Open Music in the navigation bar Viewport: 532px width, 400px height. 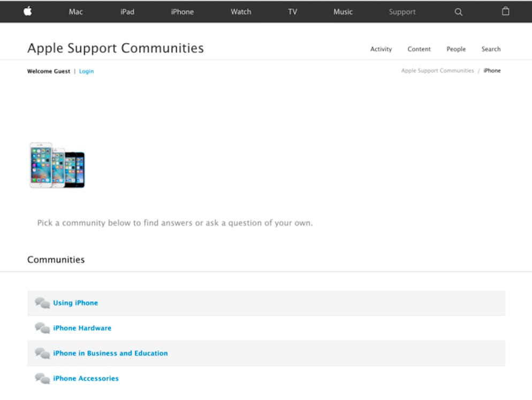[343, 12]
